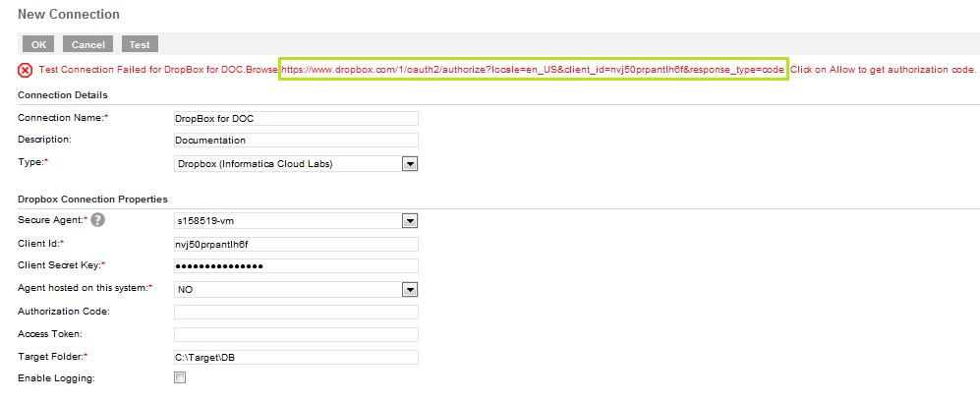Click the Secure Agent help icon
The image size is (980, 402).
(97, 220)
